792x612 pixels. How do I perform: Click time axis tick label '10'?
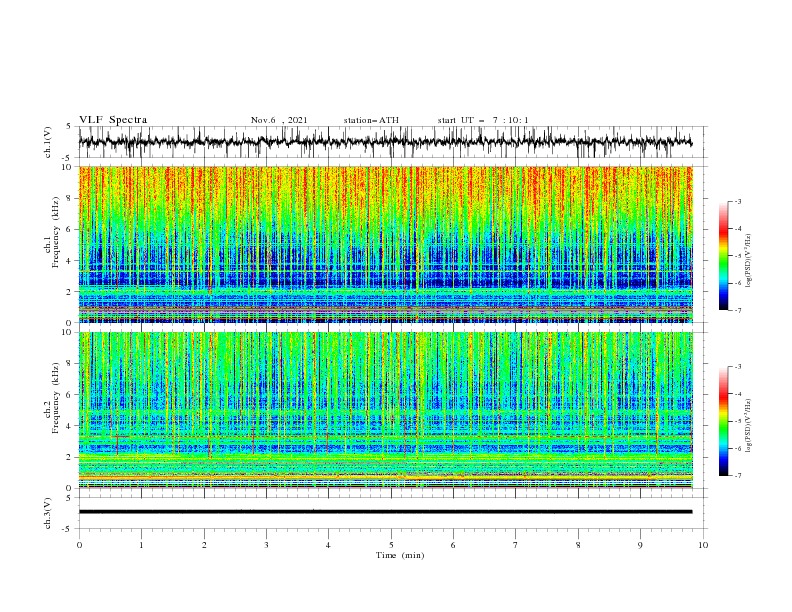[x=703, y=545]
